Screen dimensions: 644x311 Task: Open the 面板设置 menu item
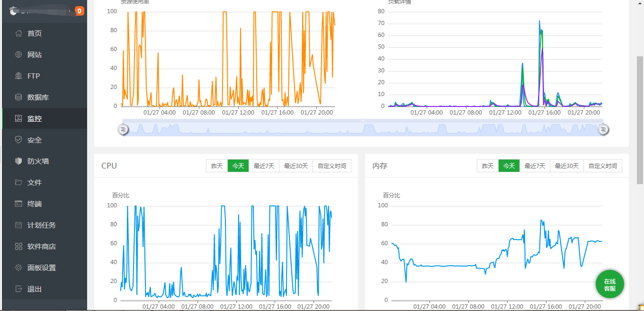pyautogui.click(x=45, y=267)
